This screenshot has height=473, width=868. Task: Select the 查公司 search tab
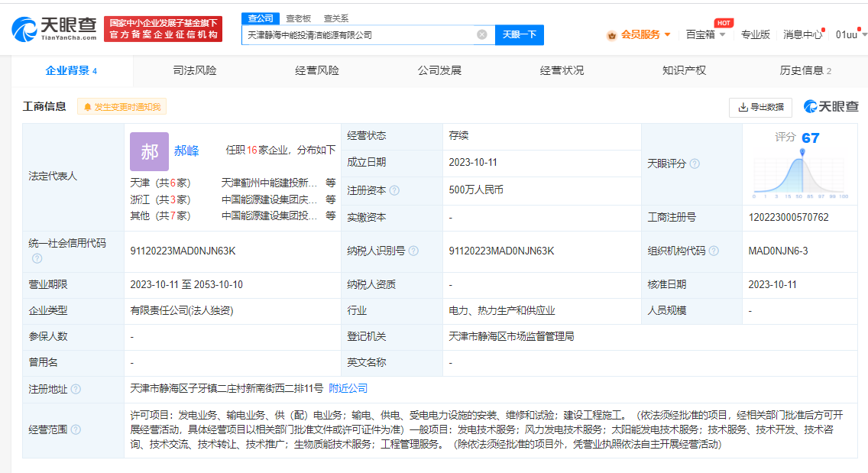[x=261, y=18]
